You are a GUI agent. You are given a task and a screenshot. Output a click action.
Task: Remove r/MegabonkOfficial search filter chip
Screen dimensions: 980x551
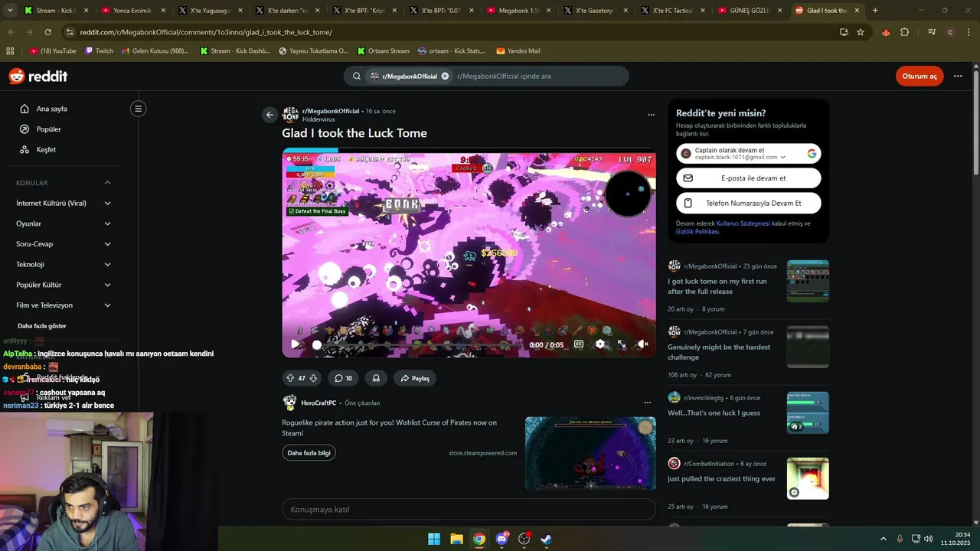(x=445, y=77)
